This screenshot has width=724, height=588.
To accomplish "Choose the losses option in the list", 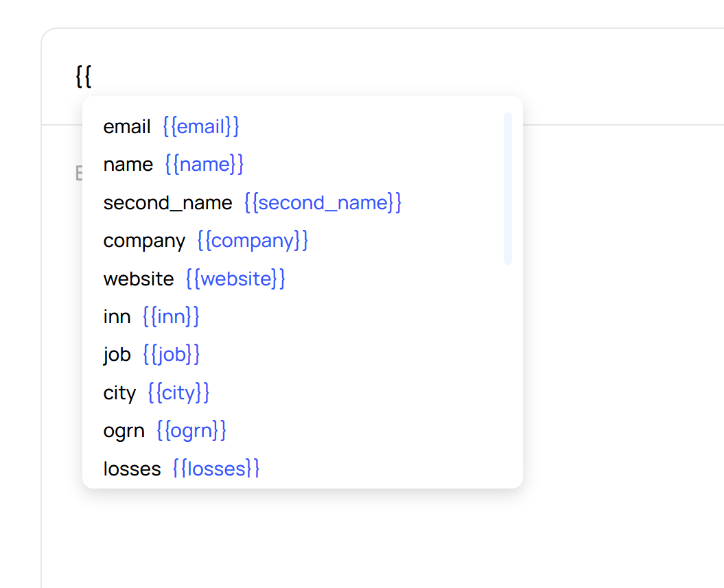I will 132,469.
